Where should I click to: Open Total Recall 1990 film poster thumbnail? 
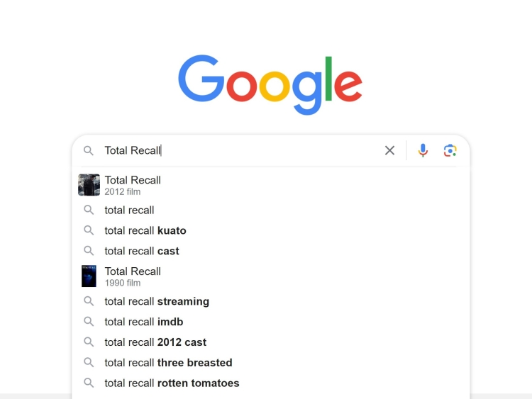[89, 276]
